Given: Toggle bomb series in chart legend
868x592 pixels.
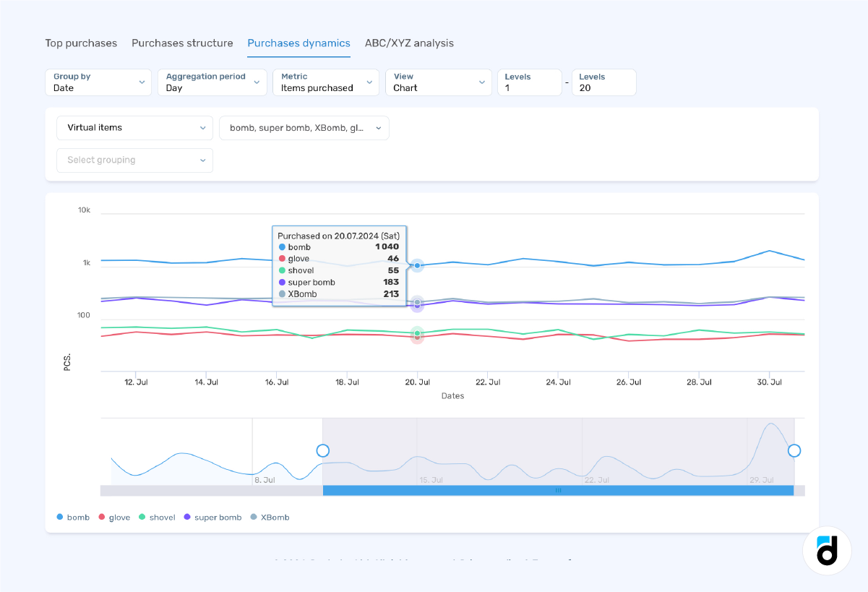Looking at the screenshot, I should pyautogui.click(x=73, y=517).
